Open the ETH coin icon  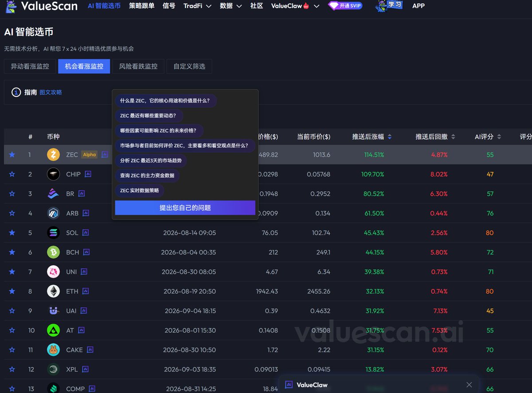click(53, 291)
